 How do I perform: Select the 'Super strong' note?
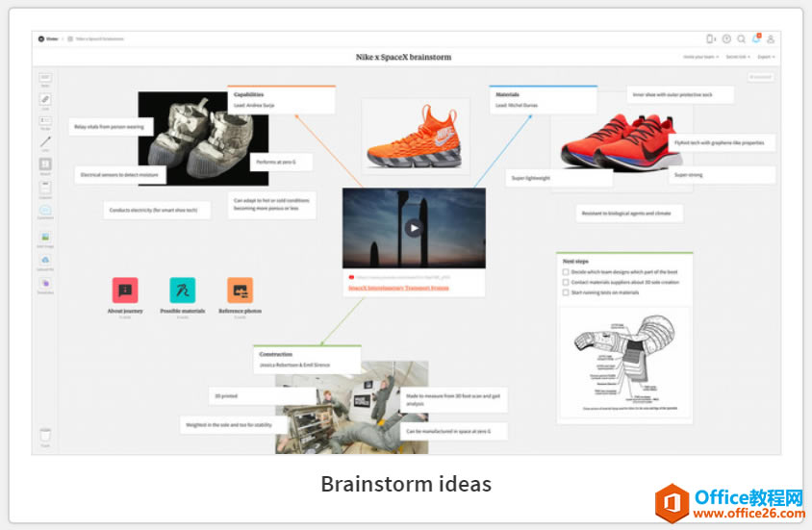(x=722, y=175)
